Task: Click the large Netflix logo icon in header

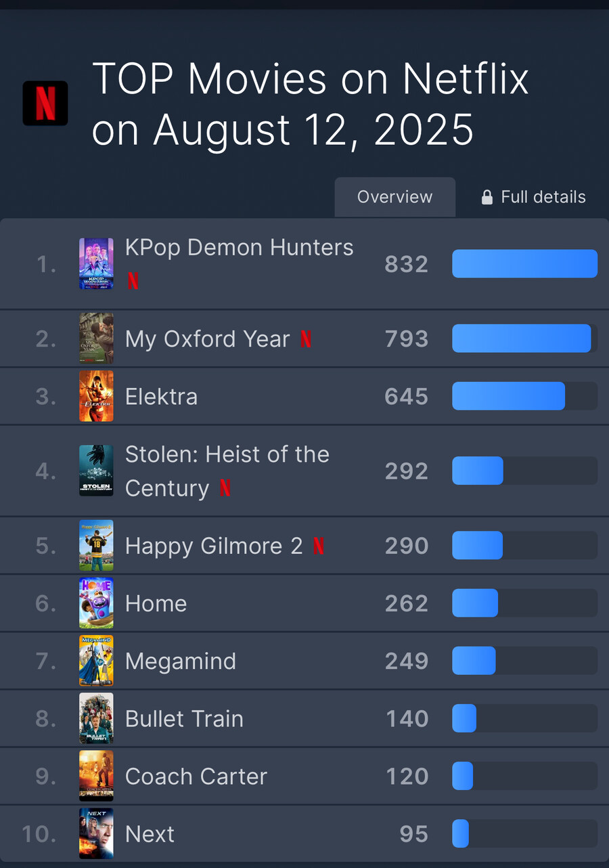Action: pos(45,104)
